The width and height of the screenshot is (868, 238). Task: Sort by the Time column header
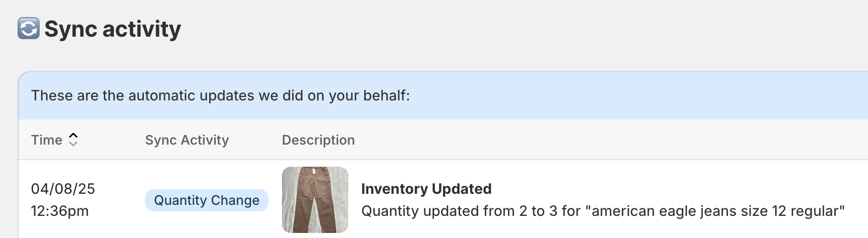coord(47,140)
